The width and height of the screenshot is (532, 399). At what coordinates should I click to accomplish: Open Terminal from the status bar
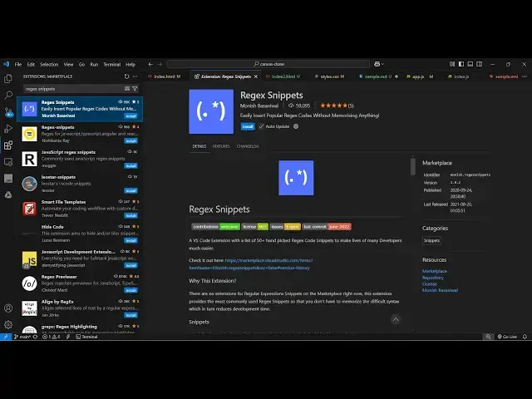tap(86, 337)
